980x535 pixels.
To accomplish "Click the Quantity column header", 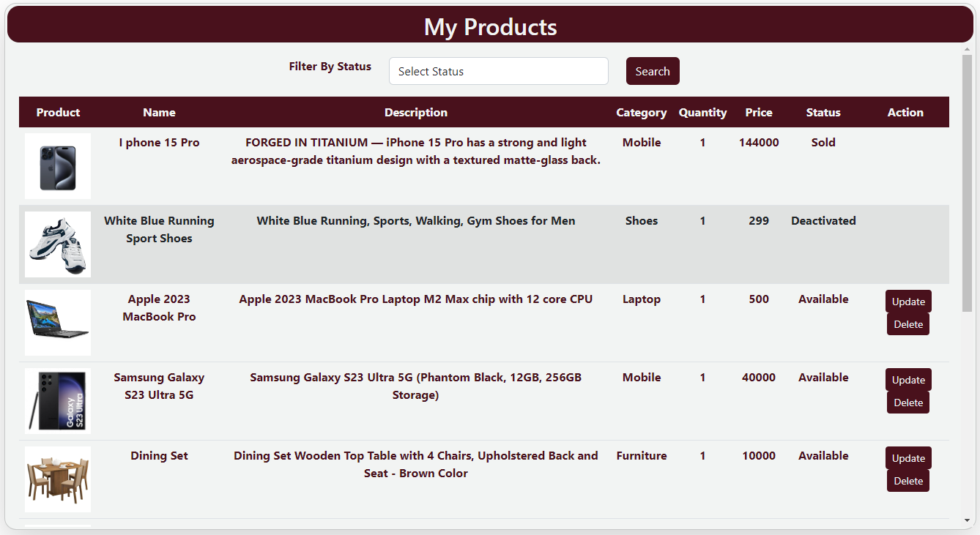I will 702,112.
